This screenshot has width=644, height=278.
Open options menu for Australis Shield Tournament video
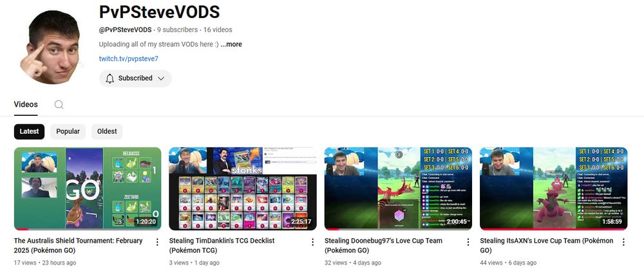coord(157,242)
